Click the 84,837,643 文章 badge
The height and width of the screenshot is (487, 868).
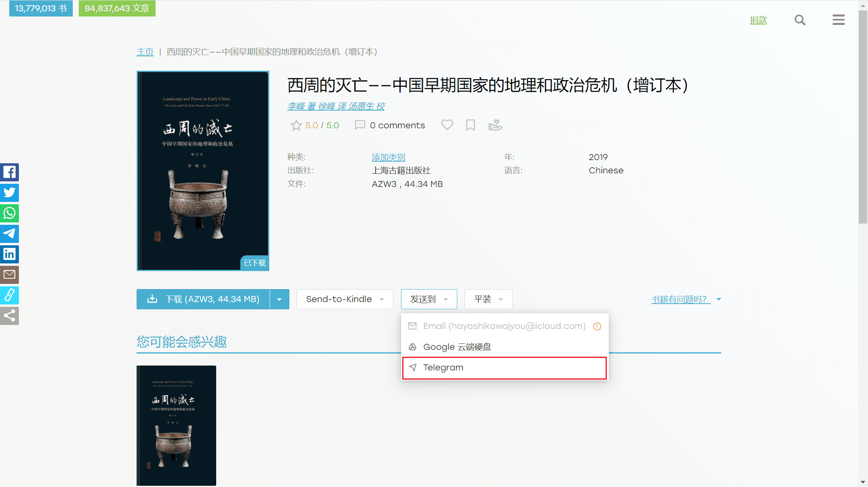117,8
